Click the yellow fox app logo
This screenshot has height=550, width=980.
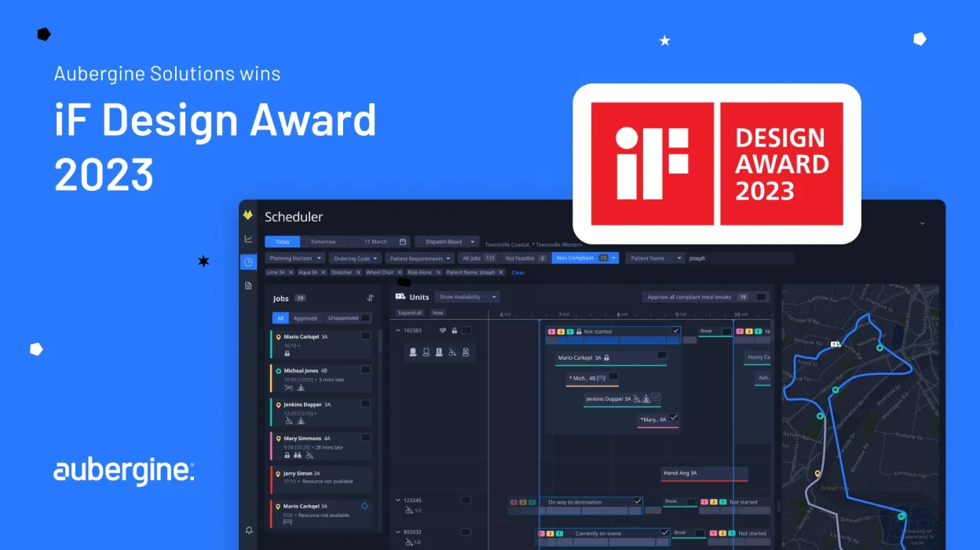pos(248,215)
